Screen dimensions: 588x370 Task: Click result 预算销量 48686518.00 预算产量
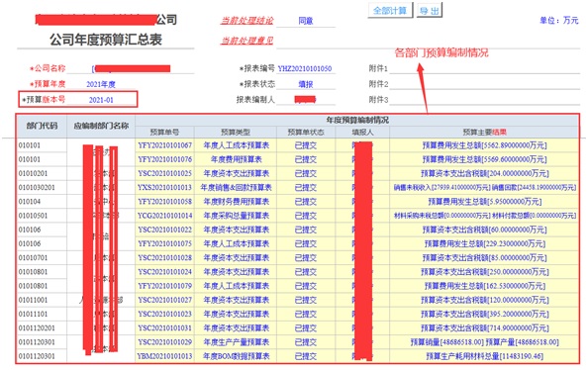click(484, 342)
